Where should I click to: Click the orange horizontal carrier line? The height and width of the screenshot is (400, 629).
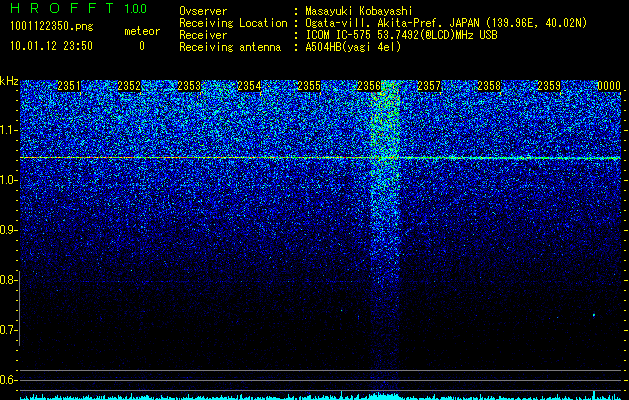320,158
